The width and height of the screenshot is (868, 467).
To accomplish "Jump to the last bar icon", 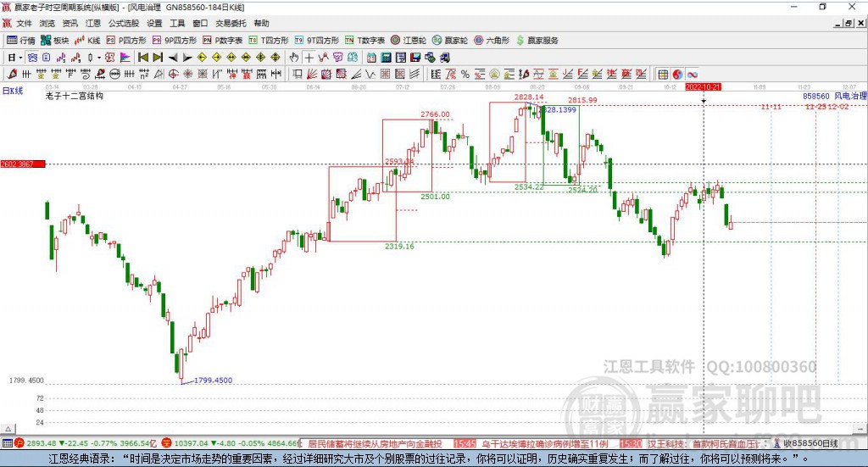I will point(158,58).
